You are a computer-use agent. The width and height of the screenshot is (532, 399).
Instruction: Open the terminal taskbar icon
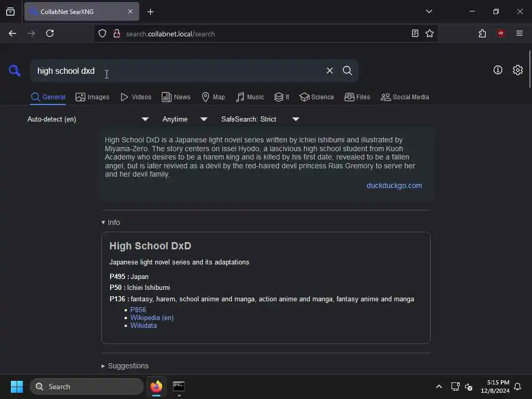(x=179, y=387)
